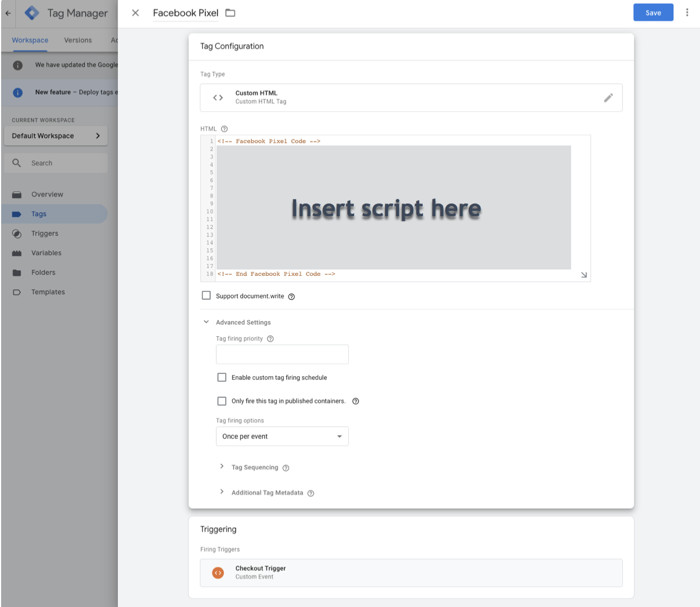
Task: Enable custom tag firing schedule checkbox
Action: [x=222, y=377]
